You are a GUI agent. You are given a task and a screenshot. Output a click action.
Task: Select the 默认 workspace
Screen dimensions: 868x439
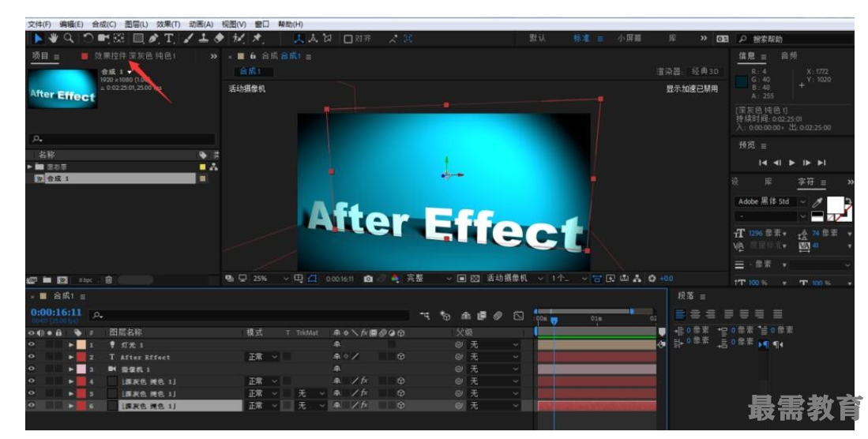(538, 38)
